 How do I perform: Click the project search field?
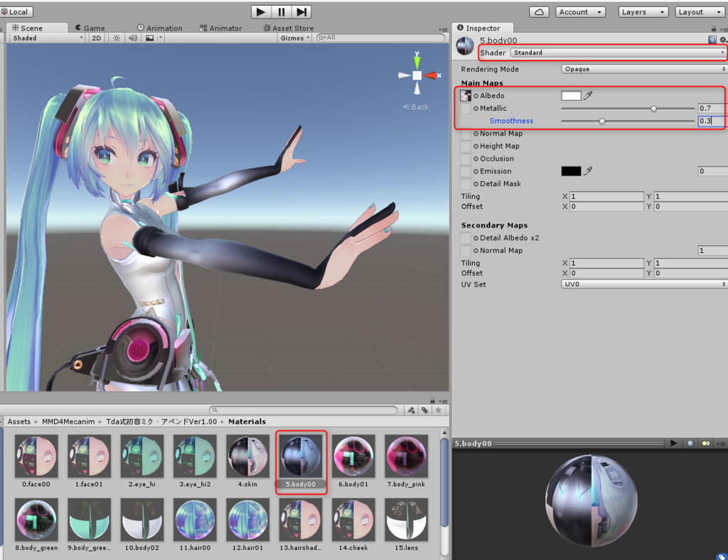pyautogui.click(x=304, y=410)
